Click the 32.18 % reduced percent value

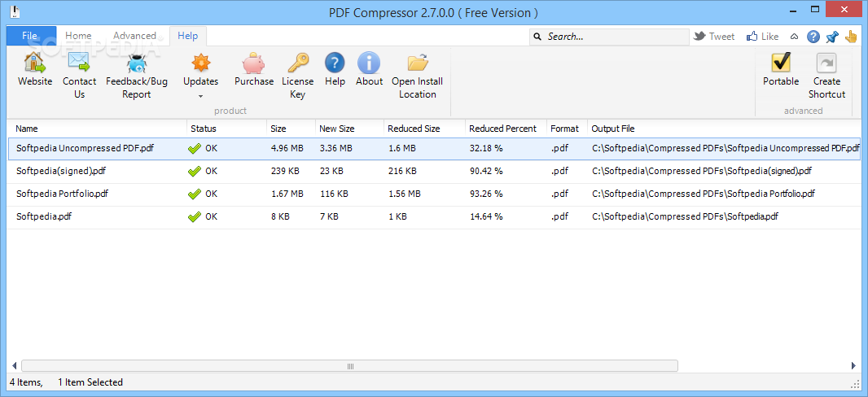tap(486, 148)
